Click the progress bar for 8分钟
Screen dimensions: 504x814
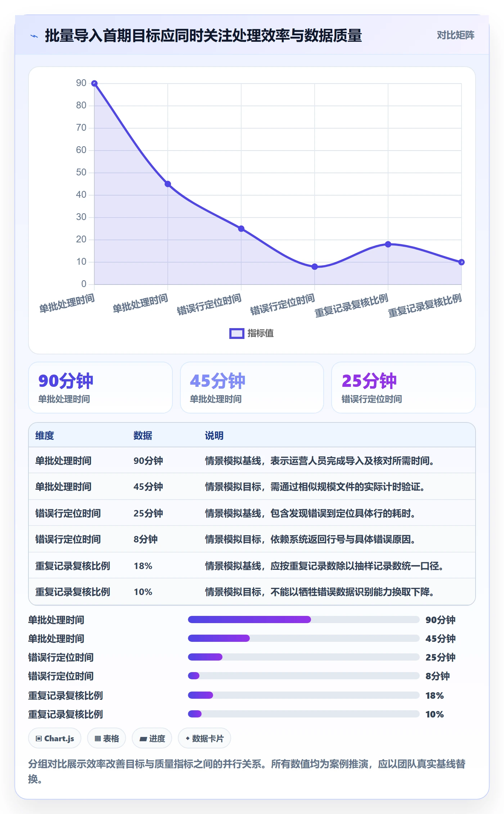tap(304, 676)
